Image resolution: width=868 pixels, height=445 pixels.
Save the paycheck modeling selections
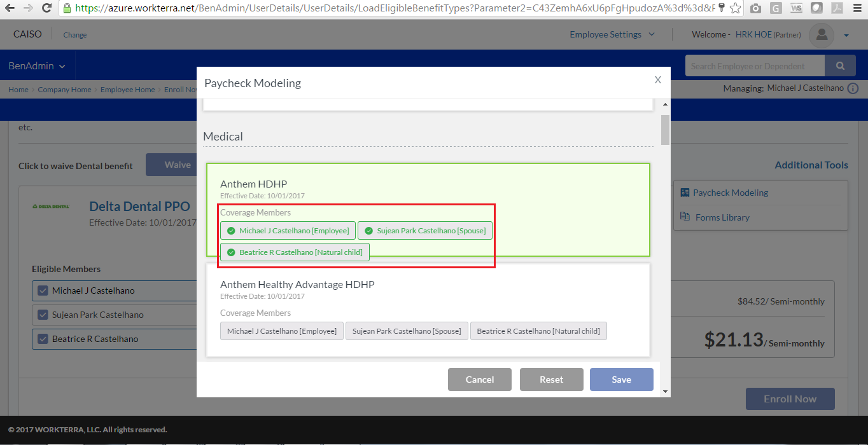tap(621, 380)
